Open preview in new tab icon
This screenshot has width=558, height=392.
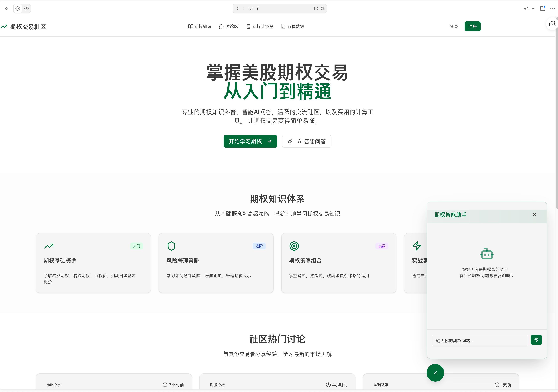316,8
